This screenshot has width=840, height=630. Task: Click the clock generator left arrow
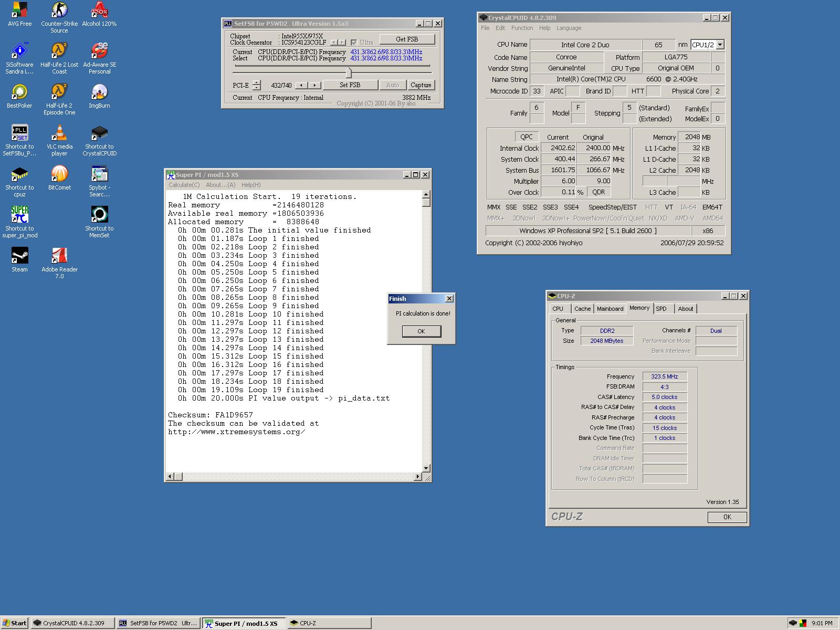click(x=334, y=43)
